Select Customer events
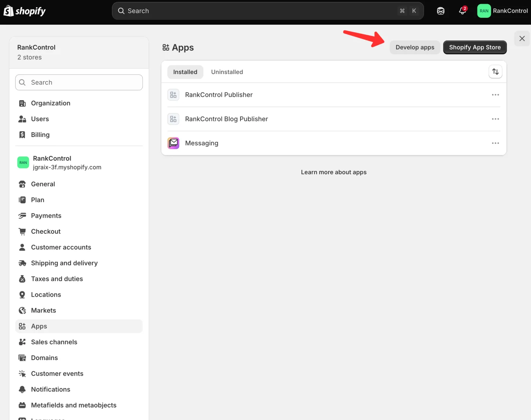 click(79, 374)
